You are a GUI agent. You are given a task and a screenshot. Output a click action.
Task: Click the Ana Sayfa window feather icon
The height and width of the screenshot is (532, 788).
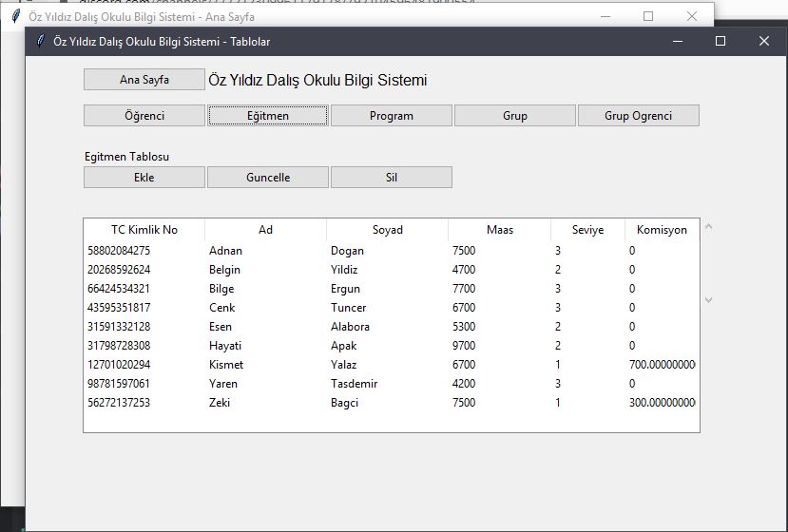coord(16,16)
